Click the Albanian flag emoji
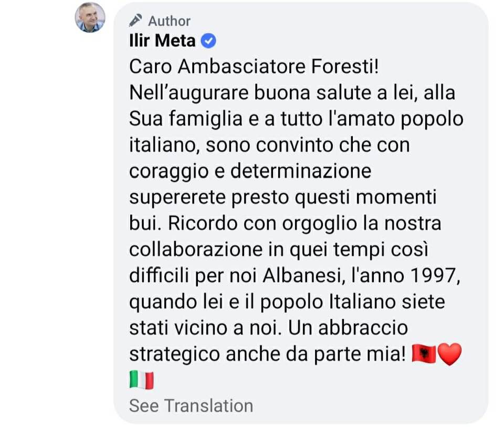Viewport: 504px width, 427px height. point(424,354)
